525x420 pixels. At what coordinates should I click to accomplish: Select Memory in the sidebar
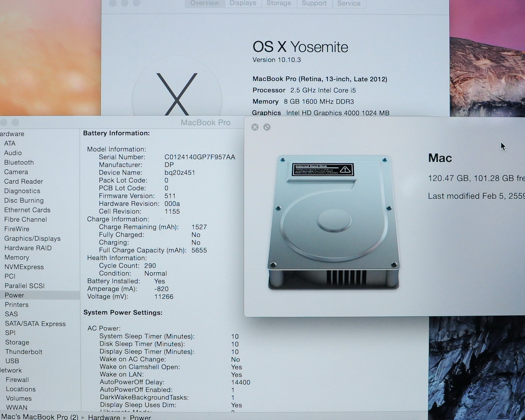click(17, 258)
